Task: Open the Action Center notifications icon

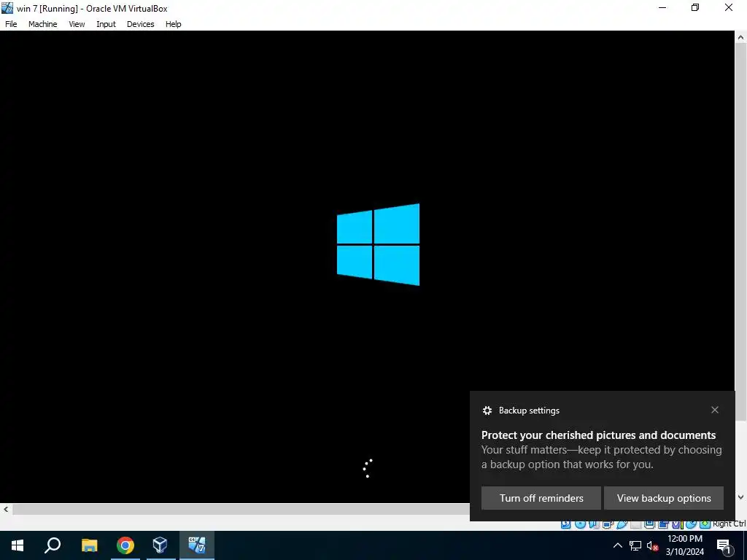Action: [724, 545]
